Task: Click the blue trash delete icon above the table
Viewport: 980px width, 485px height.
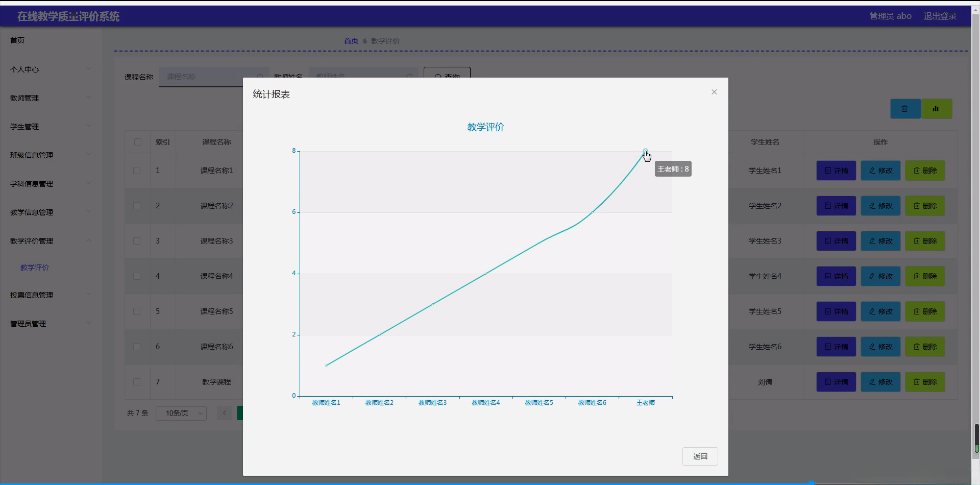Action: [x=905, y=108]
